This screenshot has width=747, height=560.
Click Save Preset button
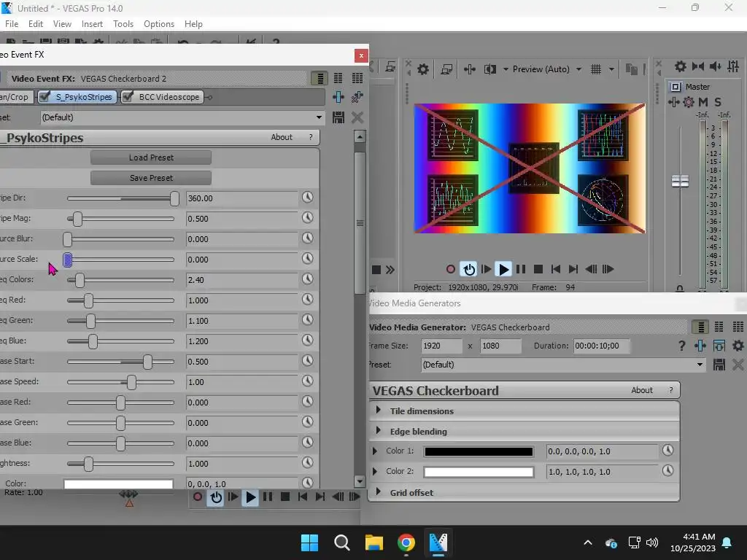tap(151, 178)
